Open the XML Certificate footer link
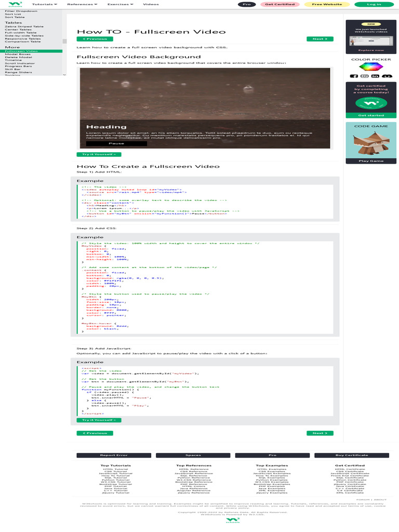Image resolution: width=399 pixels, height=532 pixels. pyautogui.click(x=350, y=493)
